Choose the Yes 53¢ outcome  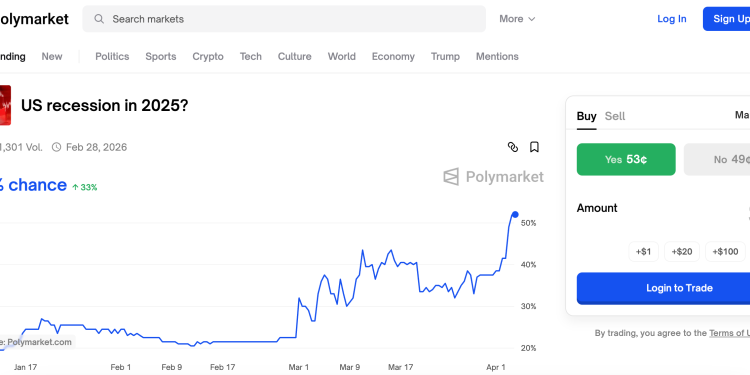click(626, 159)
